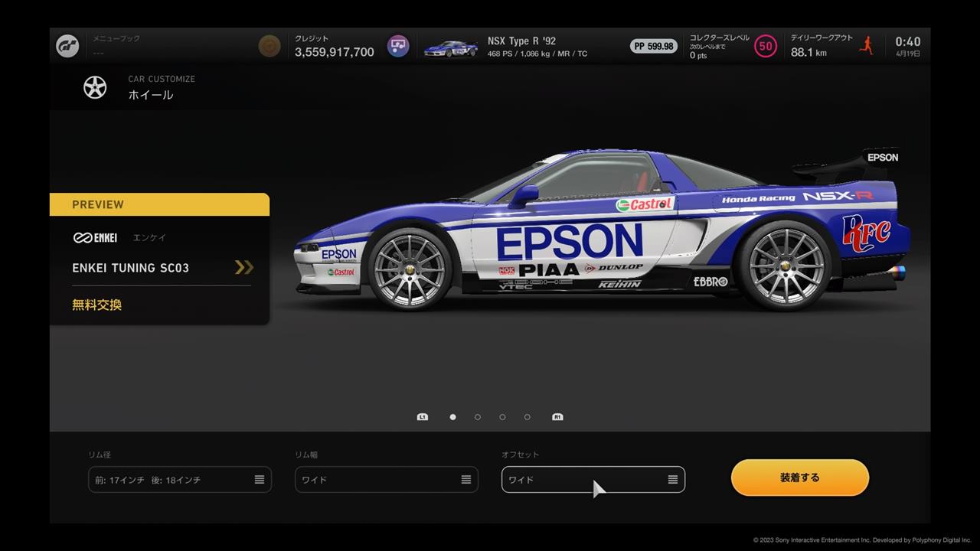The width and height of the screenshot is (980, 551).
Task: Click the ENKEI brand logo
Action: (x=95, y=238)
